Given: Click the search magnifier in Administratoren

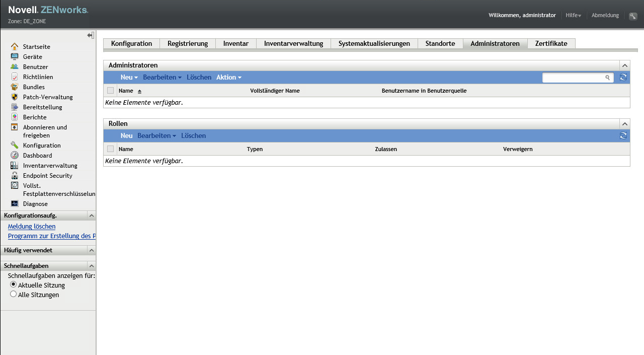Looking at the screenshot, I should click(608, 78).
